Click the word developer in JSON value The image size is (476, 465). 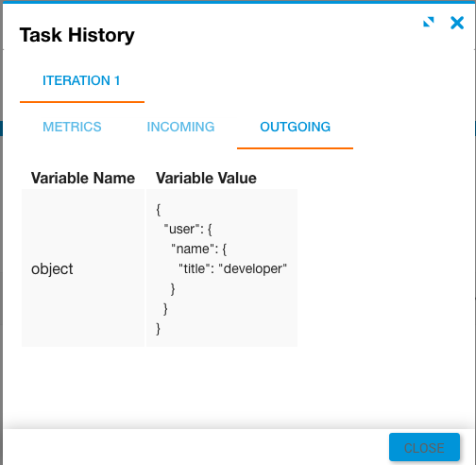click(253, 268)
